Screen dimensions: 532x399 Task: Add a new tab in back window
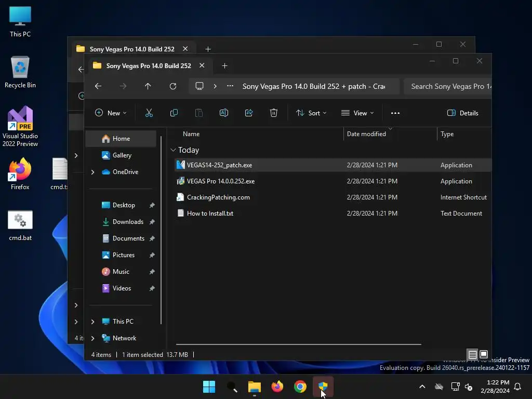click(x=208, y=49)
